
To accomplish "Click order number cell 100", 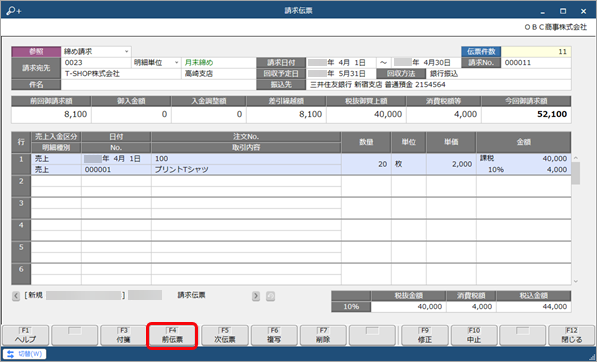I will click(246, 159).
